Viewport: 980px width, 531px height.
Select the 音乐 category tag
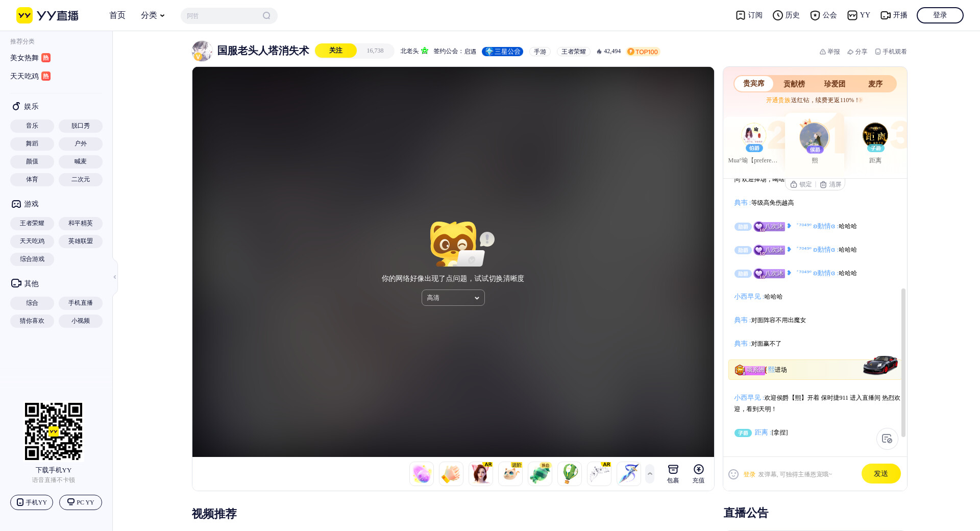pyautogui.click(x=32, y=126)
